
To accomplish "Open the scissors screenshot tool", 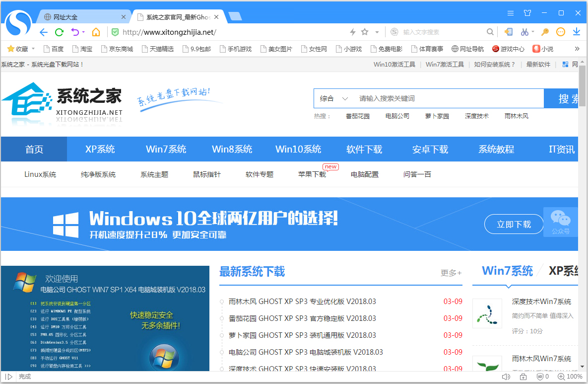I will [524, 32].
